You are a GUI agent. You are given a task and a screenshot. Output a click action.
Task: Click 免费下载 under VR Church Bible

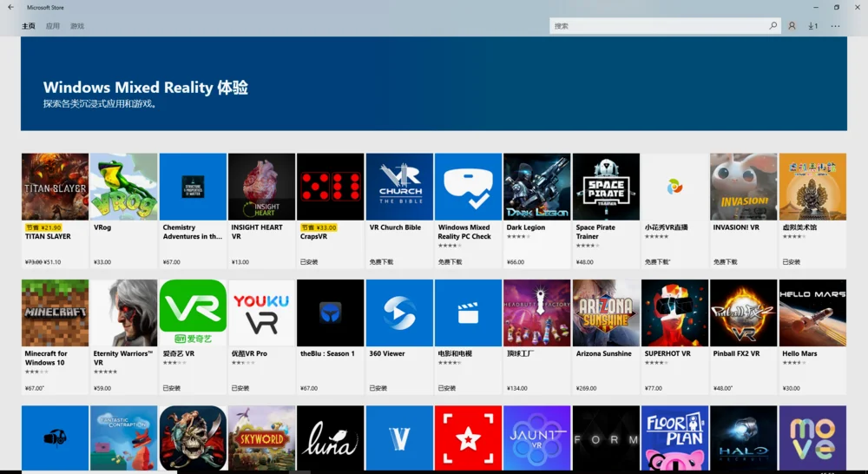381,262
